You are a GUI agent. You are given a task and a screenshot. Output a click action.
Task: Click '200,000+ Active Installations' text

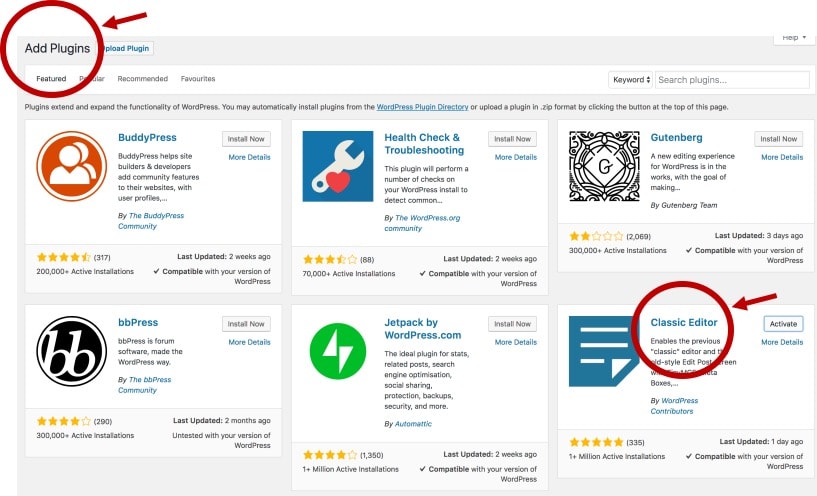[x=85, y=271]
